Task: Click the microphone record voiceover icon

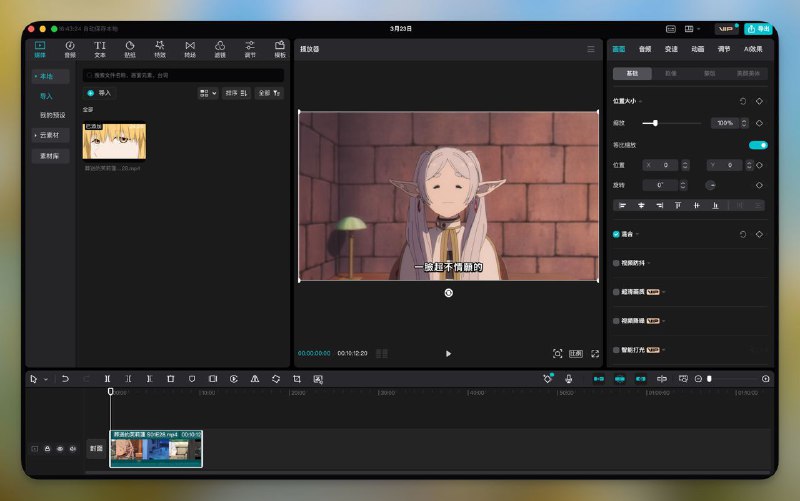Action: 568,379
